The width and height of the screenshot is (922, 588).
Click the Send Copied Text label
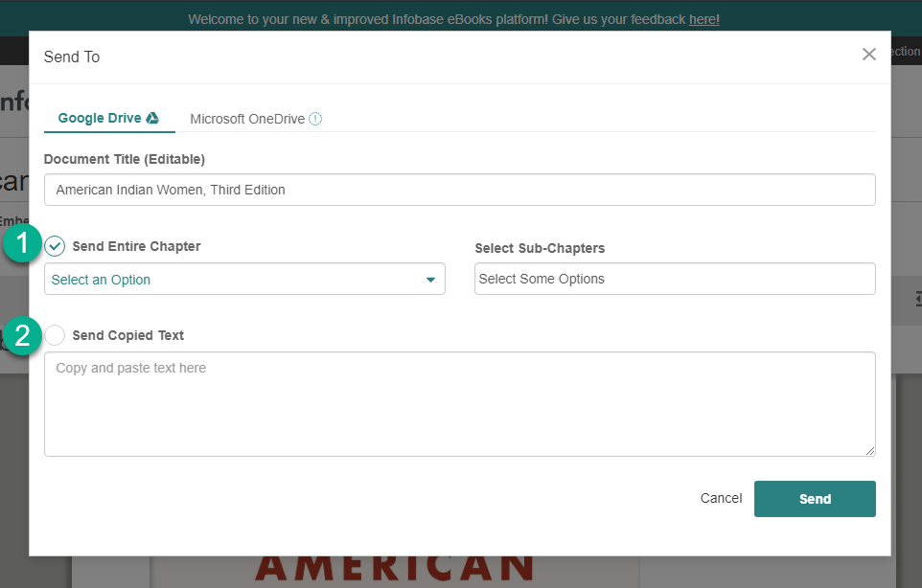[x=128, y=335]
